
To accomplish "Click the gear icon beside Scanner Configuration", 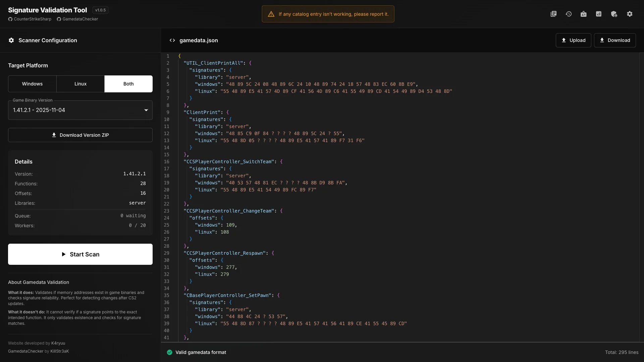I will pos(11,40).
